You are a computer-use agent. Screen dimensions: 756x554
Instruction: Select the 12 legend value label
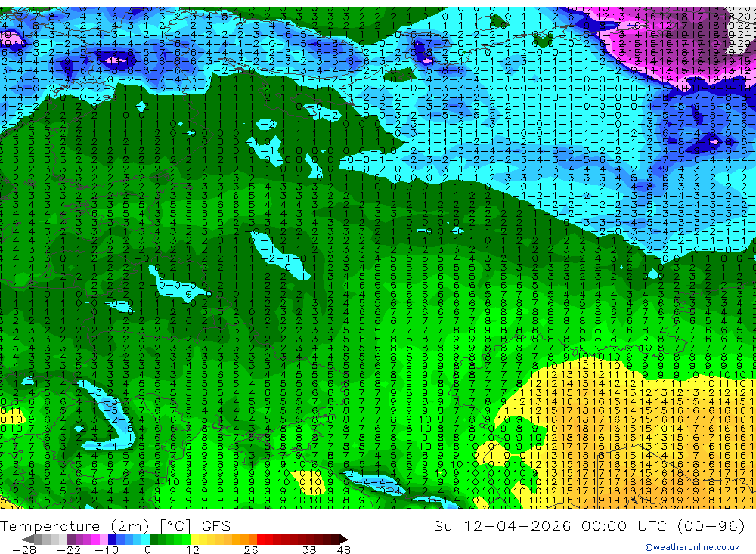click(193, 549)
